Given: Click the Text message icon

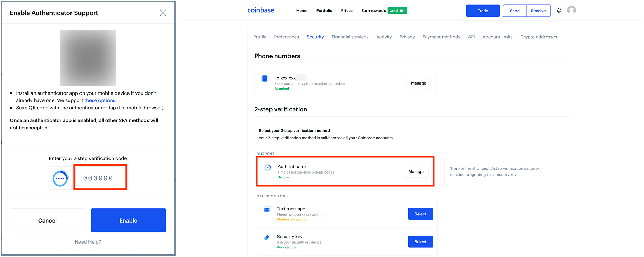Looking at the screenshot, I should tap(267, 210).
